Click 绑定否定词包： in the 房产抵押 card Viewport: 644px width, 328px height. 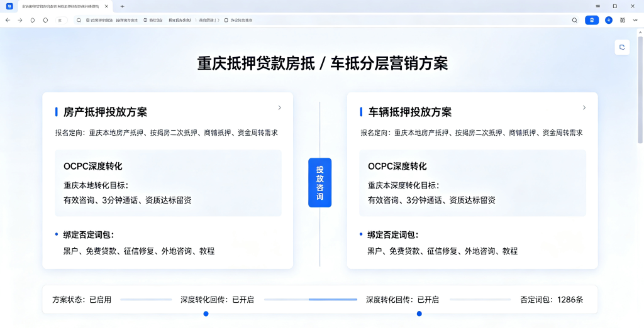point(88,235)
